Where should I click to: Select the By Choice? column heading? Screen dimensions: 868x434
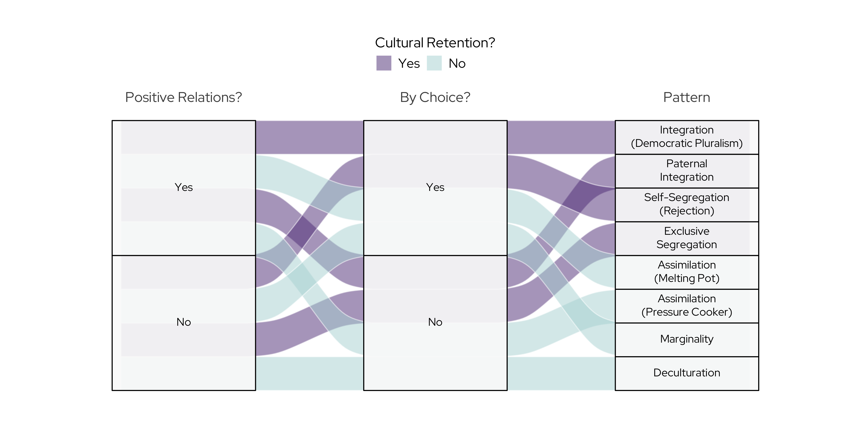click(435, 97)
